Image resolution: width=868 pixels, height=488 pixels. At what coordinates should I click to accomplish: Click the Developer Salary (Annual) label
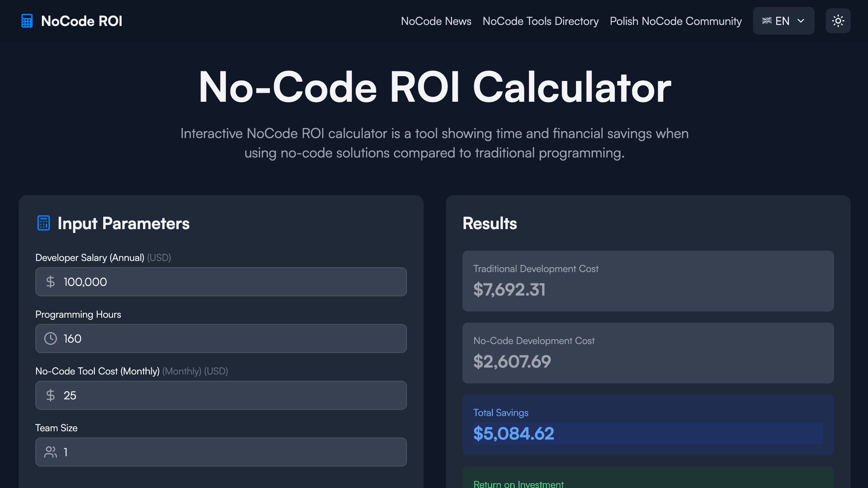90,258
